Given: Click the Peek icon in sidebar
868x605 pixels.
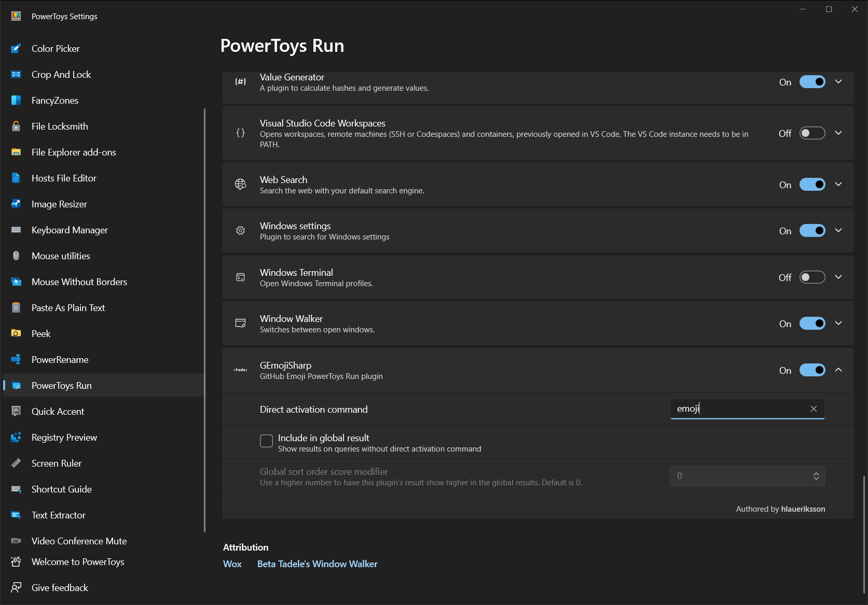Looking at the screenshot, I should click(16, 334).
